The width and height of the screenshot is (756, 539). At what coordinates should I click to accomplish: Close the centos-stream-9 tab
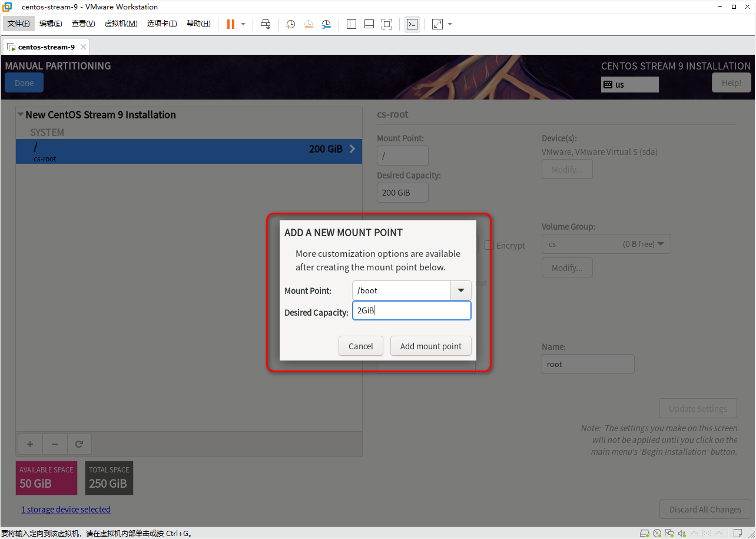coord(83,47)
